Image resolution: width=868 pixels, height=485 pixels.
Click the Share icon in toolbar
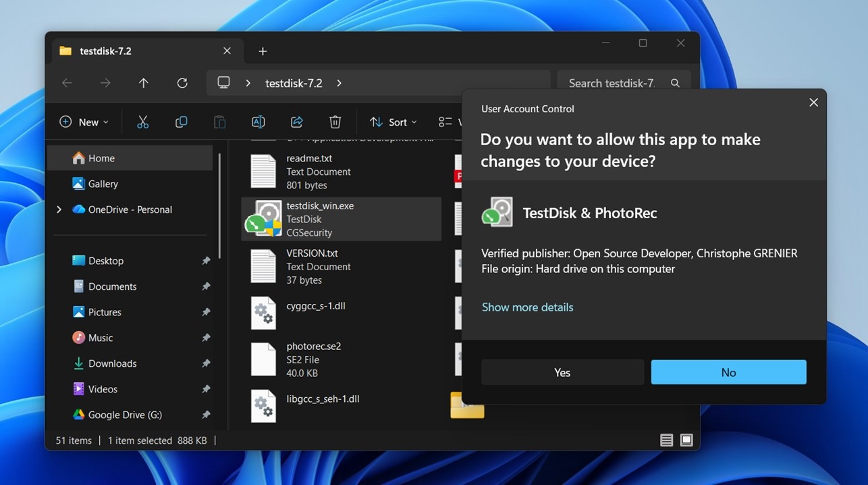point(296,122)
